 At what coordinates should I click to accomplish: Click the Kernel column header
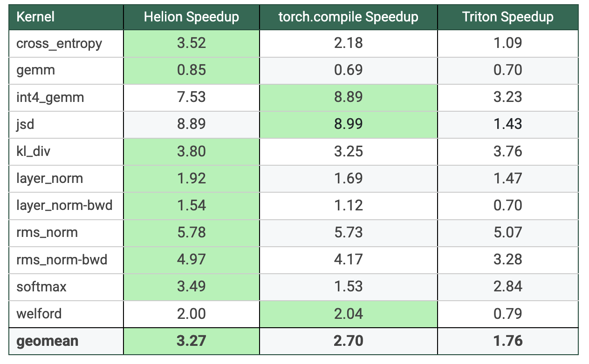[35, 17]
